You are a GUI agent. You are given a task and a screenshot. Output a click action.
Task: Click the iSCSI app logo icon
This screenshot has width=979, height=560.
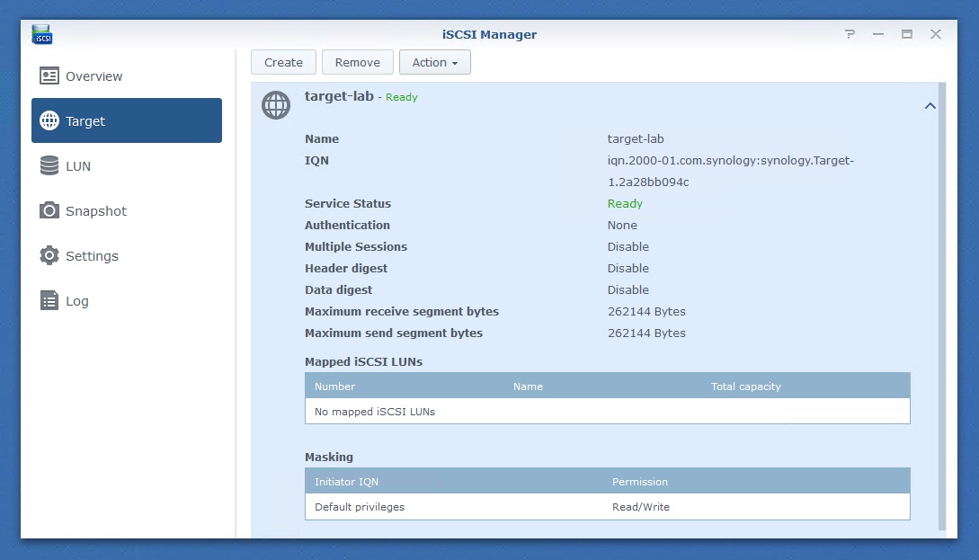pos(42,34)
